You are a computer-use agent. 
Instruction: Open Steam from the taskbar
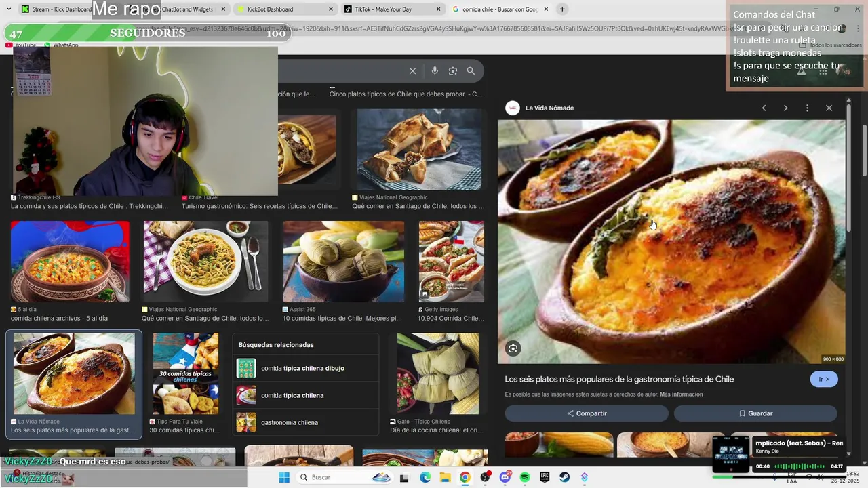[564, 478]
